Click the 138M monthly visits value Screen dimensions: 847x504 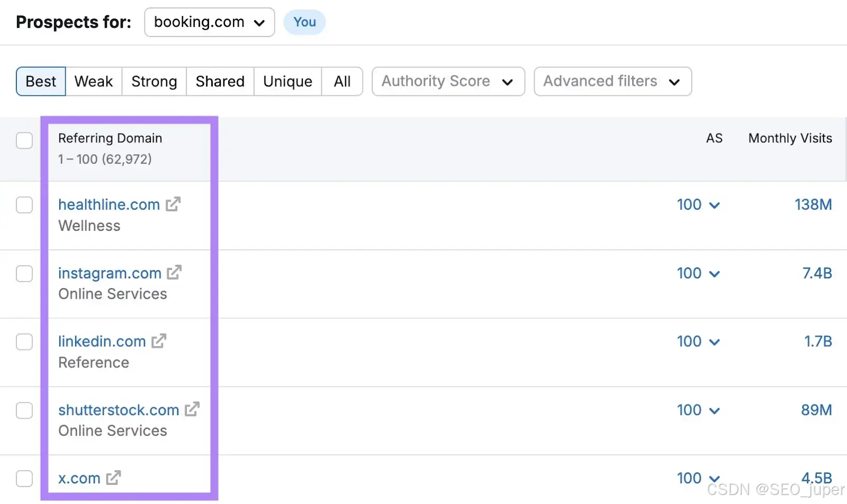click(813, 204)
